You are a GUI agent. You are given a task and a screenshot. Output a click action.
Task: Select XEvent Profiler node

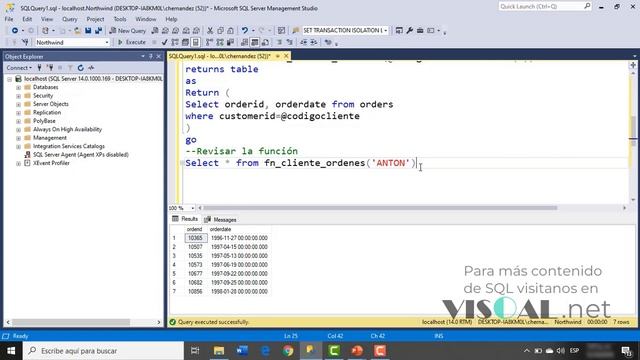pos(51,163)
